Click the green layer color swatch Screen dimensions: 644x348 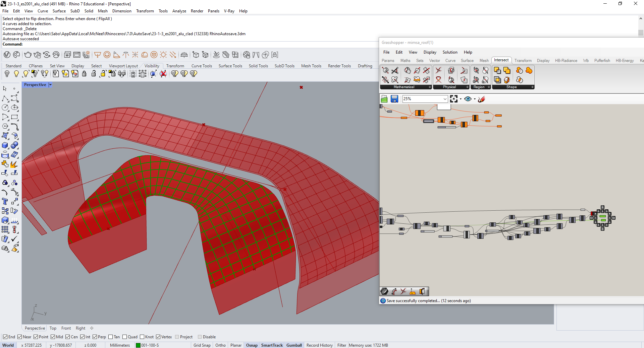[138, 345]
